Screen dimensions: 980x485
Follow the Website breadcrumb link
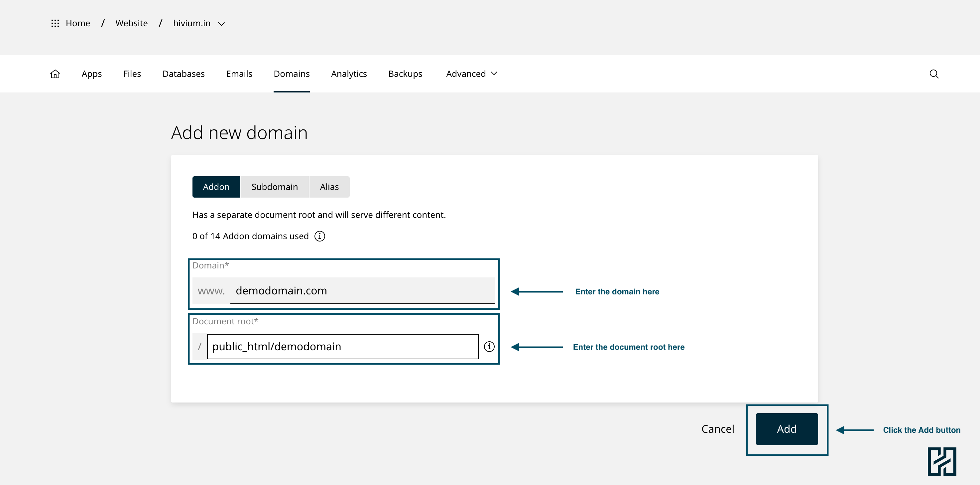click(x=131, y=24)
